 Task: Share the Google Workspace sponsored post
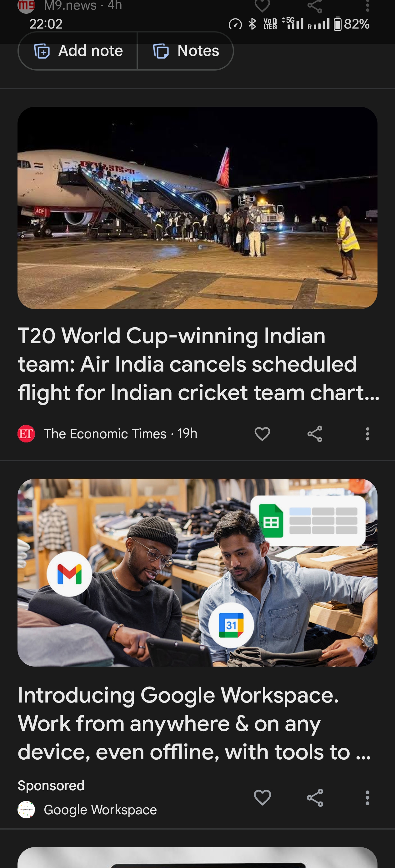click(315, 797)
